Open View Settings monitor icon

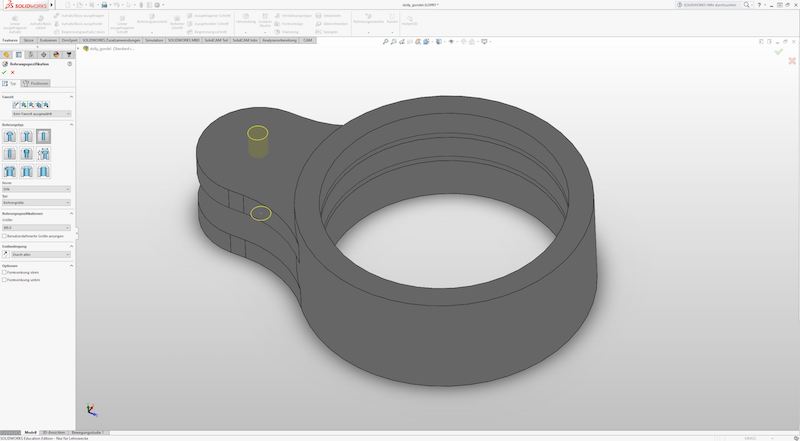[484, 41]
